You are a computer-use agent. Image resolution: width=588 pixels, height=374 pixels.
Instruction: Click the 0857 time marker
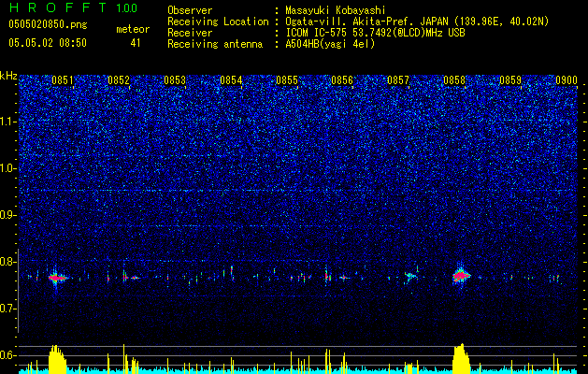pos(398,80)
